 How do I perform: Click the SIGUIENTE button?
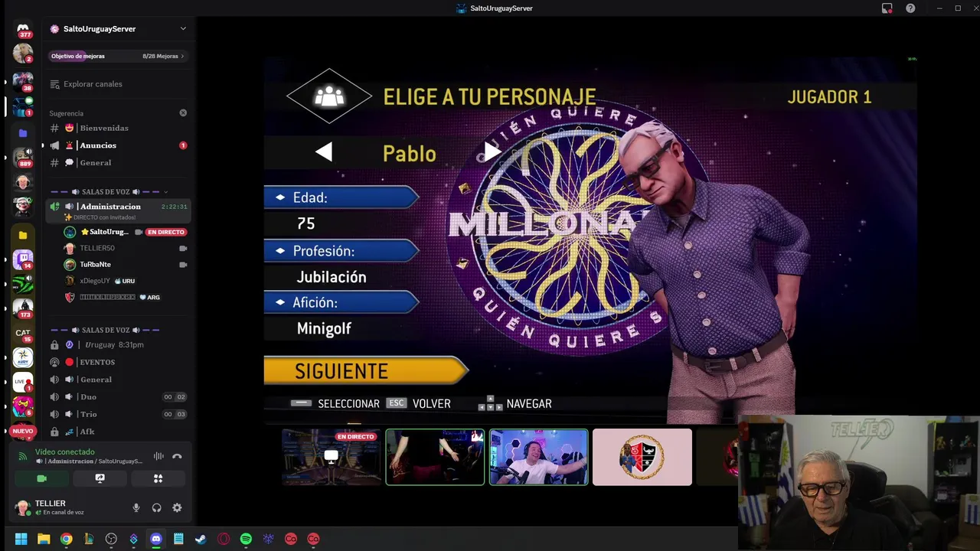(x=365, y=370)
